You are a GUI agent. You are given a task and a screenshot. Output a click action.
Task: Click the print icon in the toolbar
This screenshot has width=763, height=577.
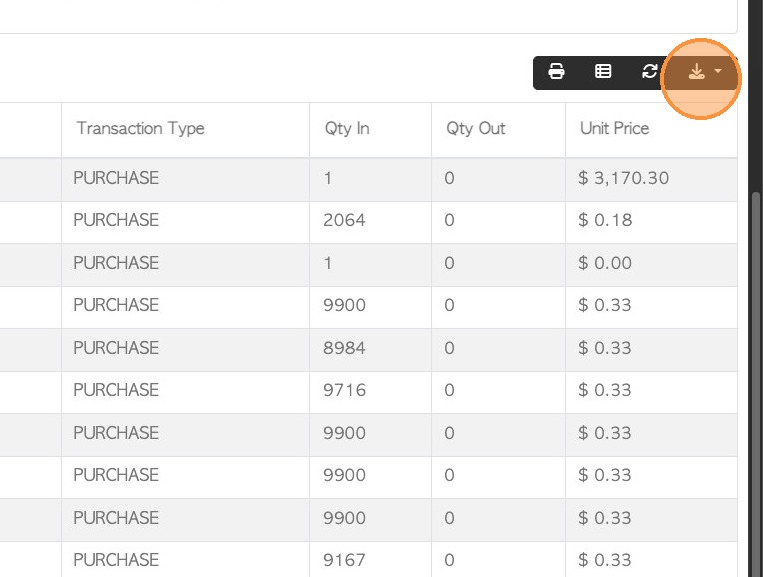557,72
